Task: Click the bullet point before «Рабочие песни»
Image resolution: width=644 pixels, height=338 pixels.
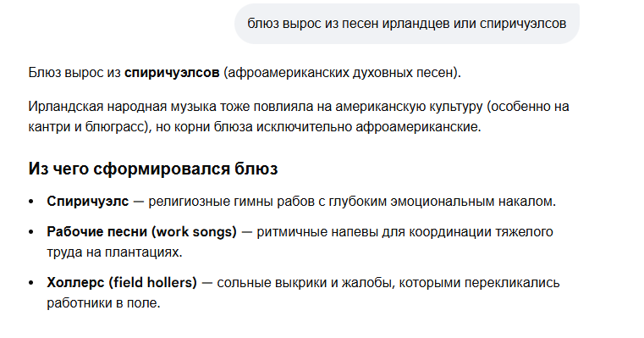Action: pyautogui.click(x=30, y=232)
